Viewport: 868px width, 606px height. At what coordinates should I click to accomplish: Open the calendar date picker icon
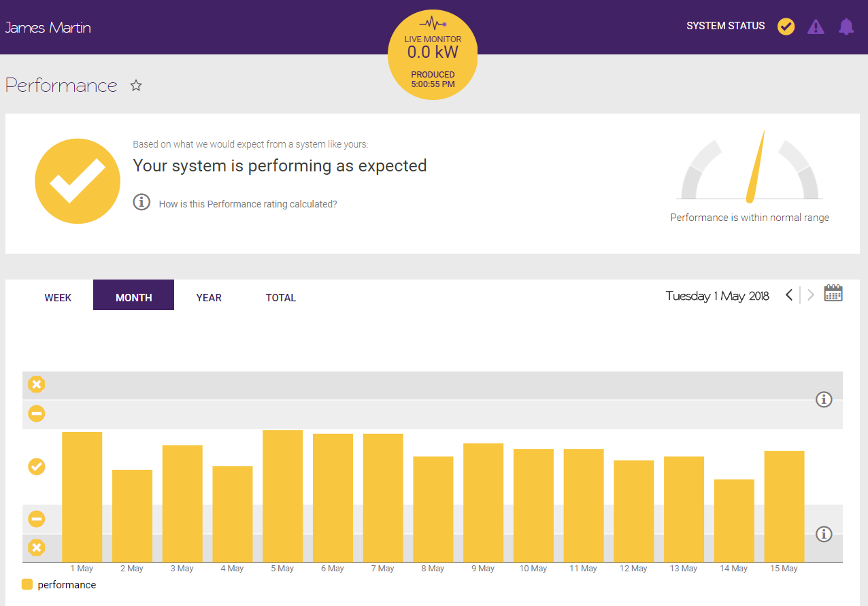coord(833,294)
